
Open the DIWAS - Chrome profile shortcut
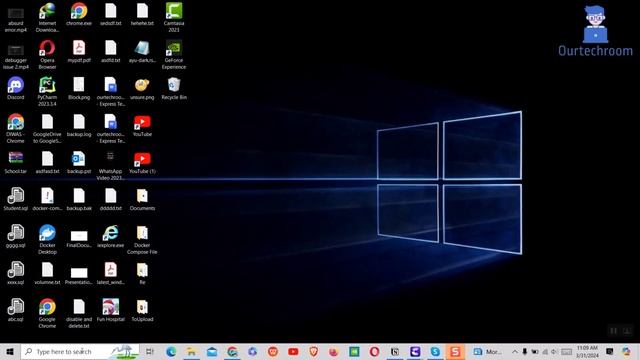pos(16,129)
